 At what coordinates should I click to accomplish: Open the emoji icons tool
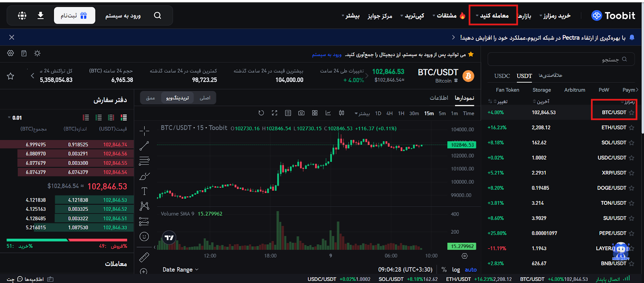tap(144, 237)
